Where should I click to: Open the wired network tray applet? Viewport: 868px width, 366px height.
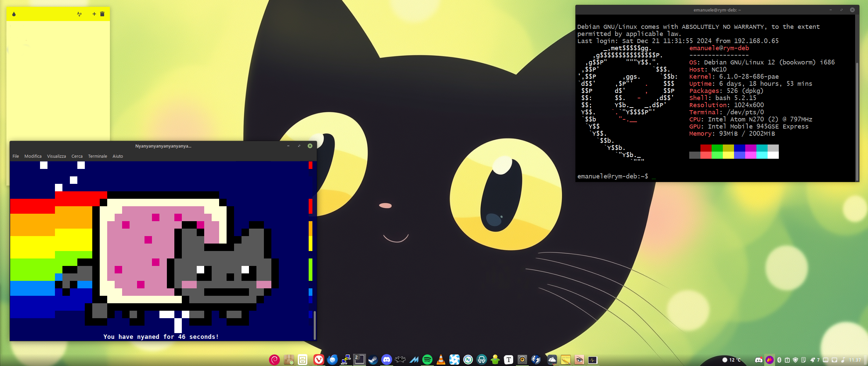coord(834,360)
